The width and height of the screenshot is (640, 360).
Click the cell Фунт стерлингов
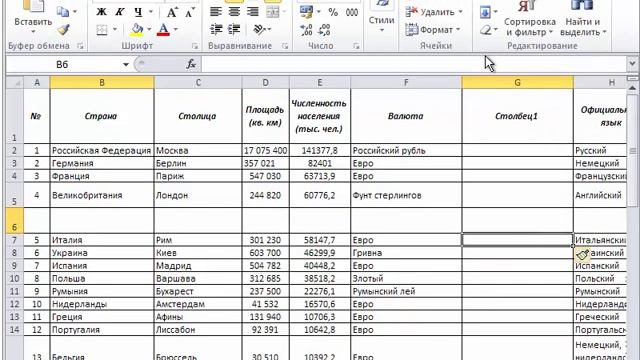click(x=406, y=195)
